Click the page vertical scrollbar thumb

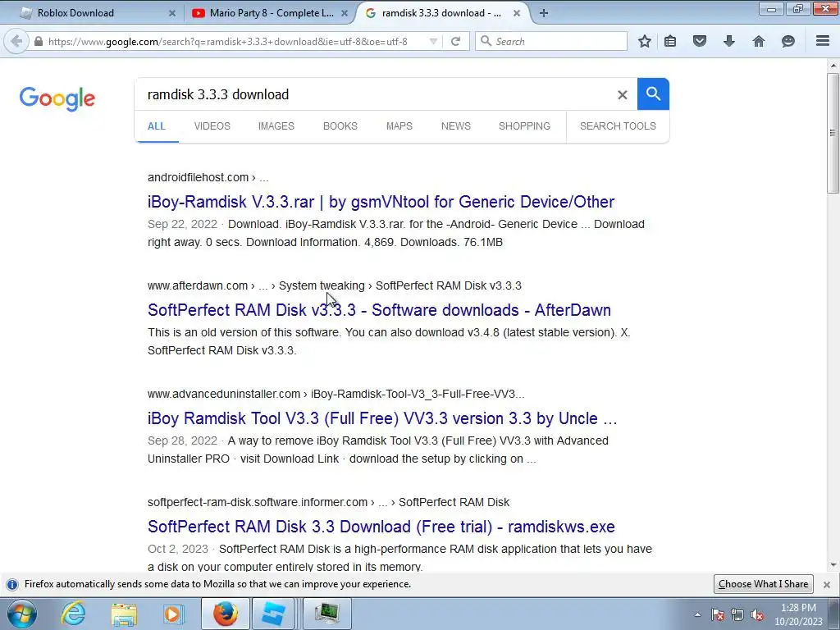point(833,133)
